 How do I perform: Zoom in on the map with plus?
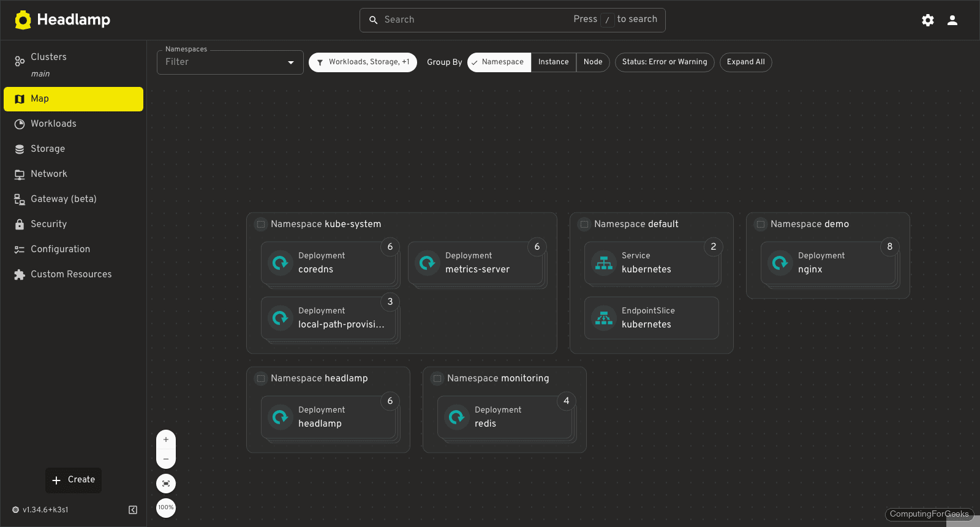[x=166, y=440]
